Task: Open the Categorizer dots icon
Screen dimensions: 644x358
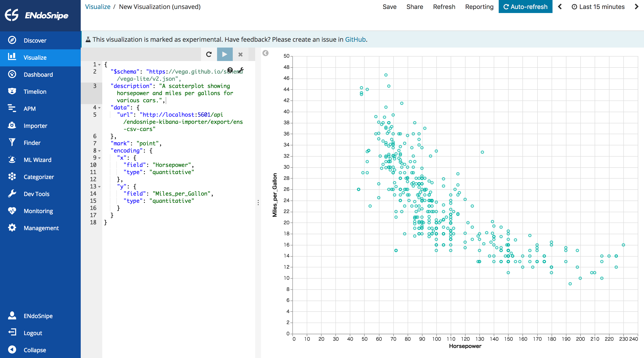Action: [12, 177]
